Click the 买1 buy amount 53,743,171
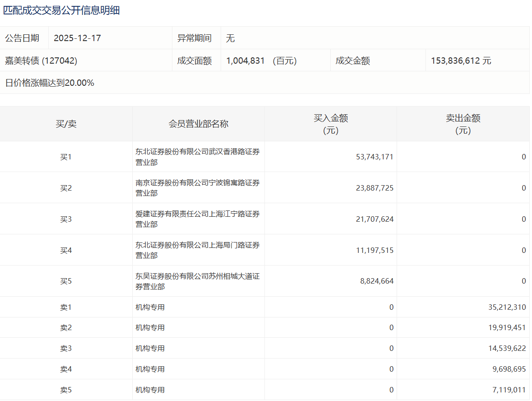 click(x=374, y=157)
